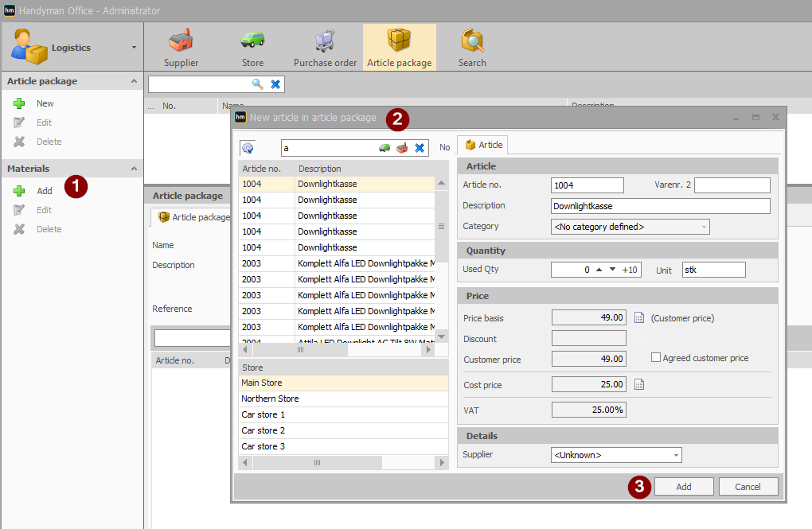Click Edit under the Article package panel
Image resolution: width=812 pixels, height=529 pixels.
[x=44, y=123]
